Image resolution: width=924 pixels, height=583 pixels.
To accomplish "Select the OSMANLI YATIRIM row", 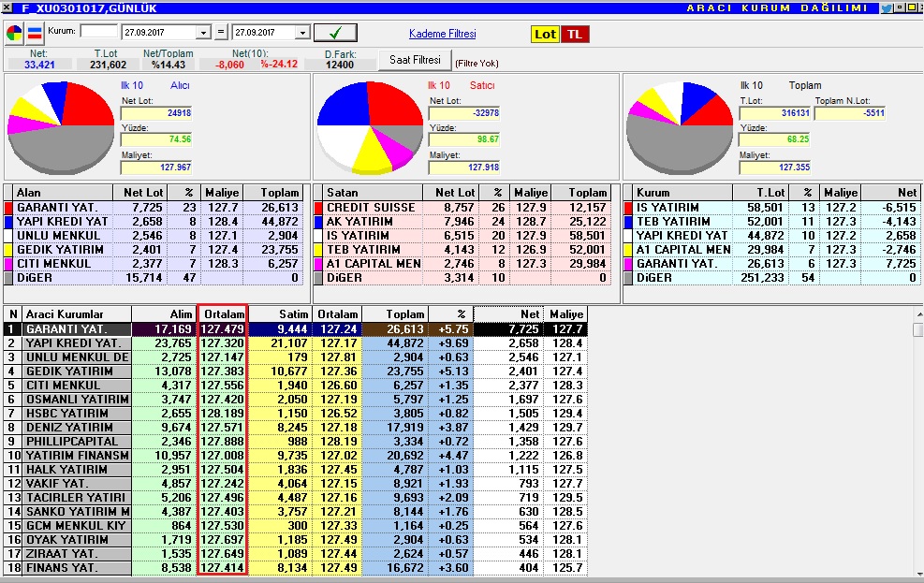I will point(295,400).
